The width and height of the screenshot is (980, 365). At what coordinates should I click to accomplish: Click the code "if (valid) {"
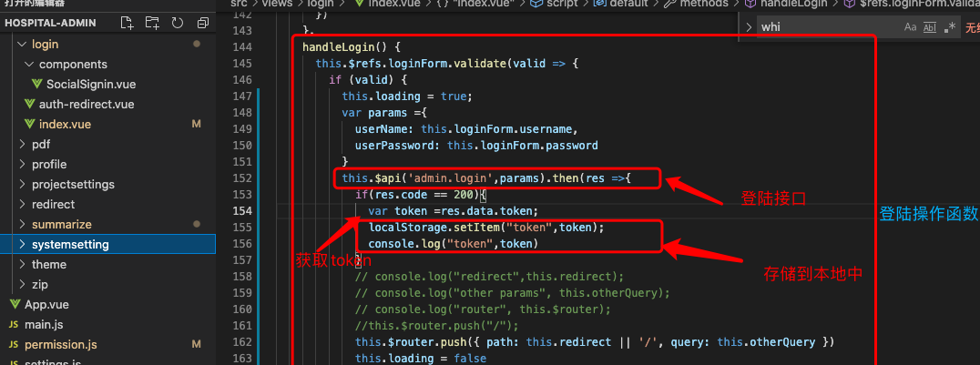368,80
